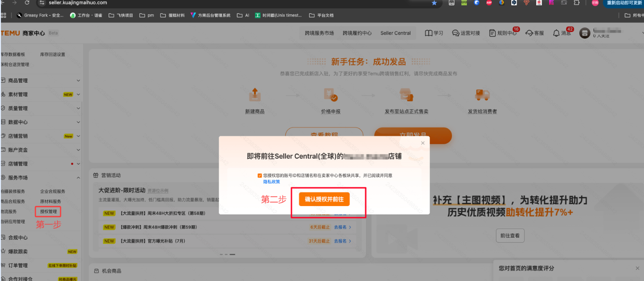644x281 pixels.
Task: Open the 运营对接 chat icon
Action: click(x=455, y=33)
